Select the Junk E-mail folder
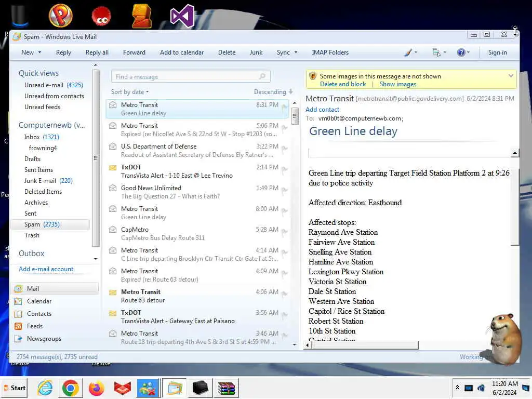The height and width of the screenshot is (399, 532). click(x=48, y=181)
